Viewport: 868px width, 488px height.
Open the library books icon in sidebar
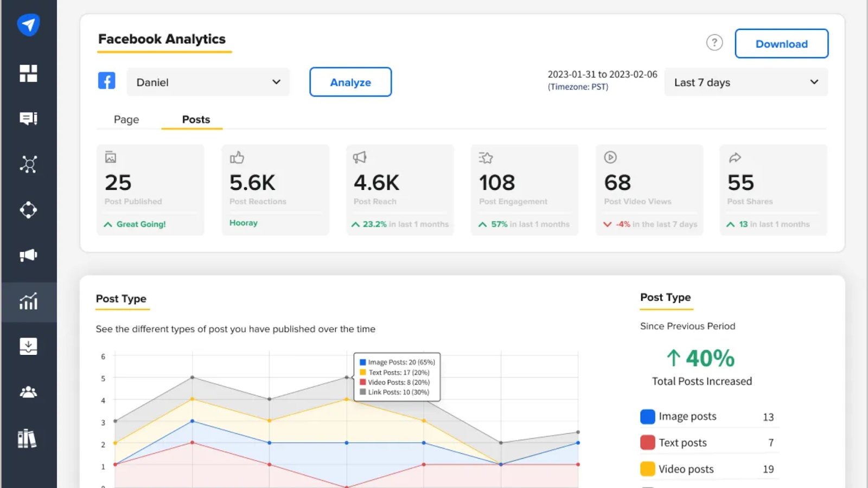click(27, 438)
